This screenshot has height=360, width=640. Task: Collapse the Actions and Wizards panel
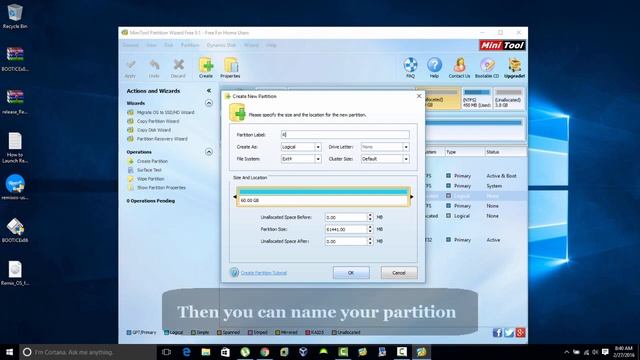tap(209, 91)
